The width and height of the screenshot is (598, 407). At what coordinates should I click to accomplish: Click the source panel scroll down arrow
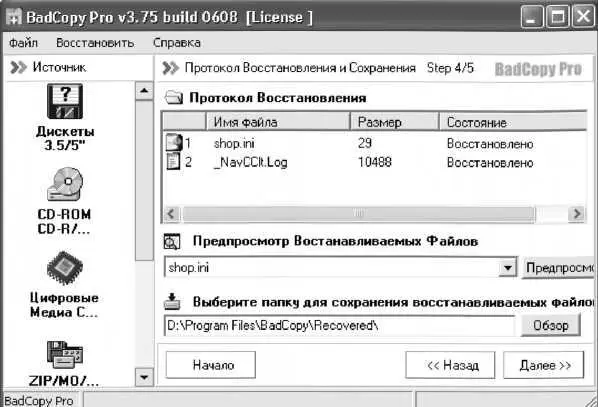(144, 377)
